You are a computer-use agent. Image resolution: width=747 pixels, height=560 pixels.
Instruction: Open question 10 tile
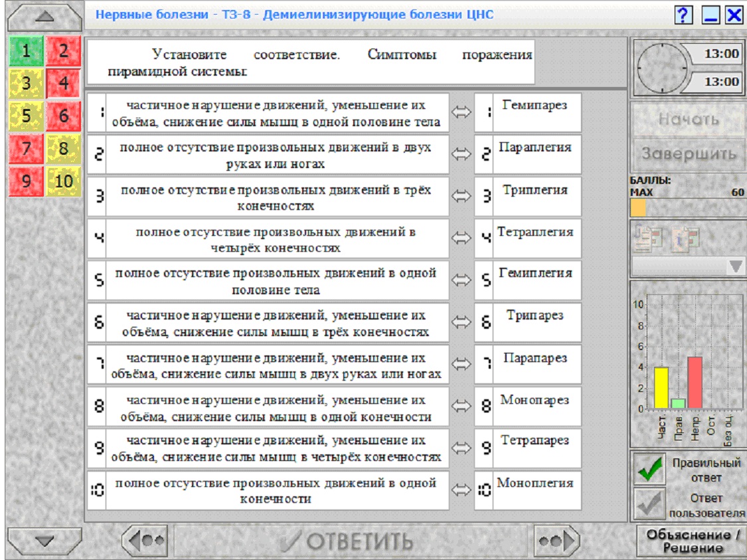point(63,181)
